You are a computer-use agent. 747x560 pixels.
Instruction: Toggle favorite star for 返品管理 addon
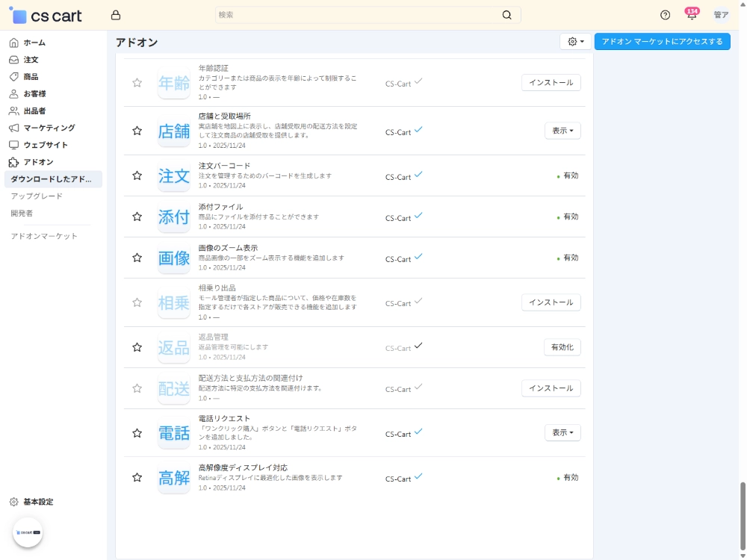click(137, 347)
